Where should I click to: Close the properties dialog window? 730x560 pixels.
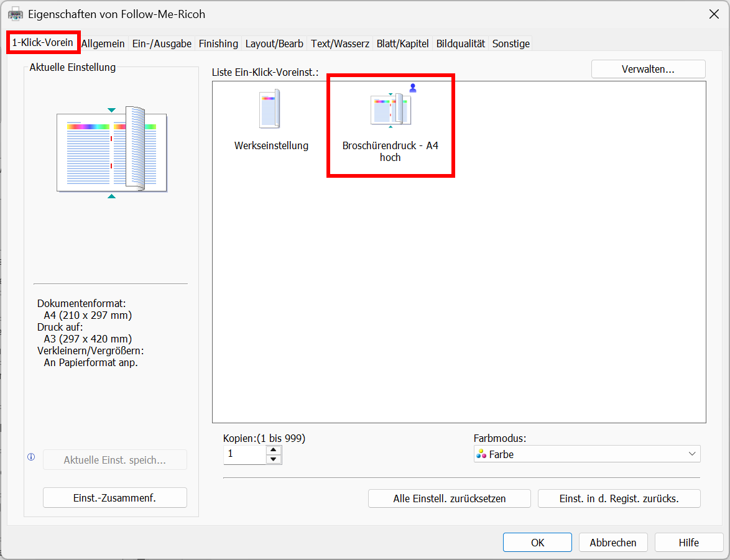(712, 14)
